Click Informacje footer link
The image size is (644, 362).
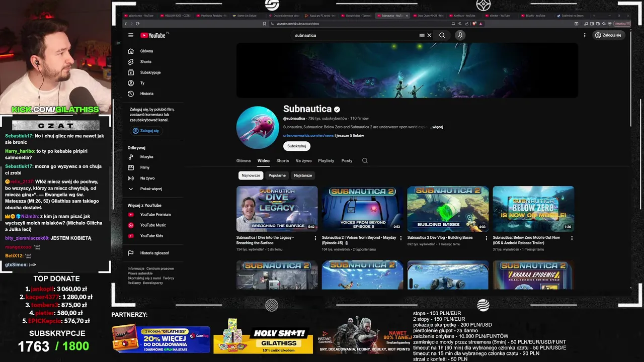[x=136, y=268]
